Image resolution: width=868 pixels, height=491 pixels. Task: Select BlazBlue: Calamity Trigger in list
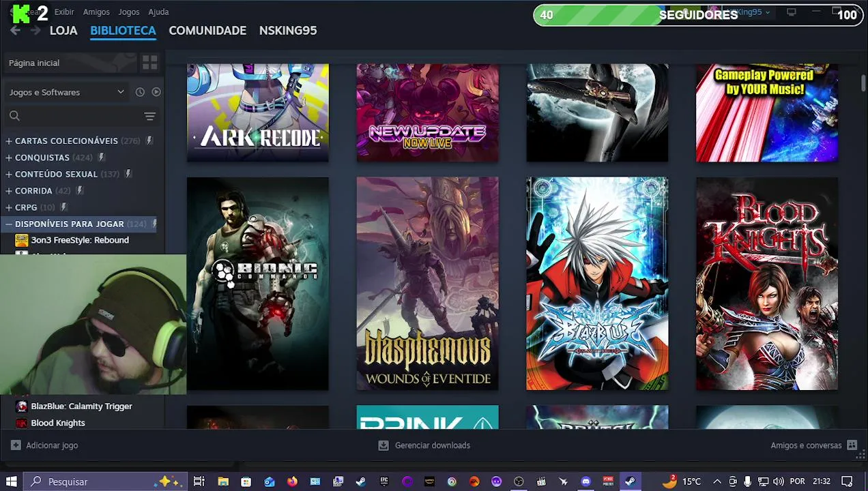coord(81,406)
